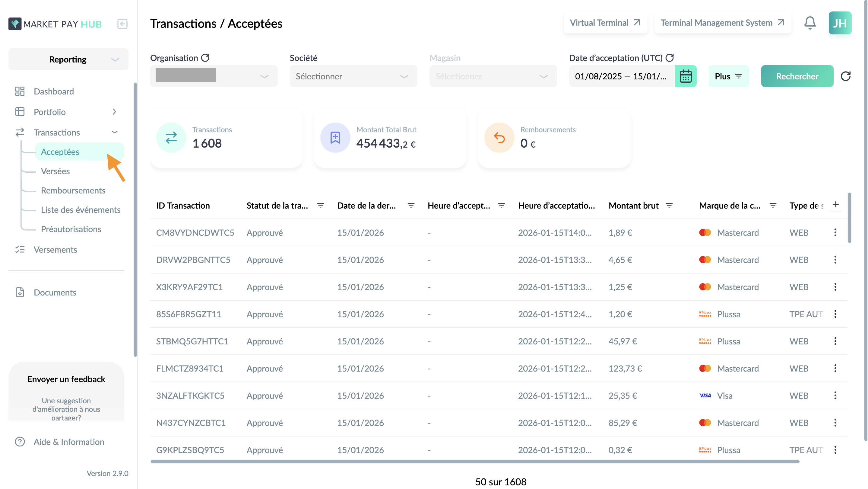868x489 pixels.
Task: Open Documents
Action: tap(55, 292)
